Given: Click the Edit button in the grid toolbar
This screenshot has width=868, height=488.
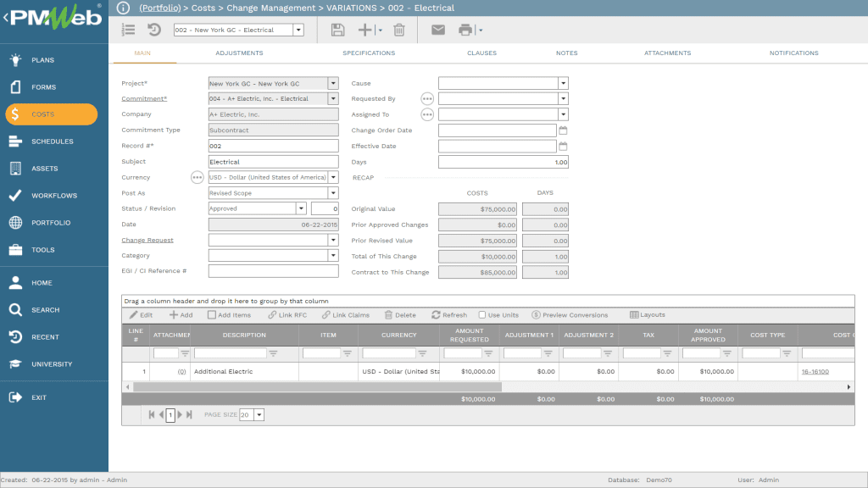Looking at the screenshot, I should 142,315.
